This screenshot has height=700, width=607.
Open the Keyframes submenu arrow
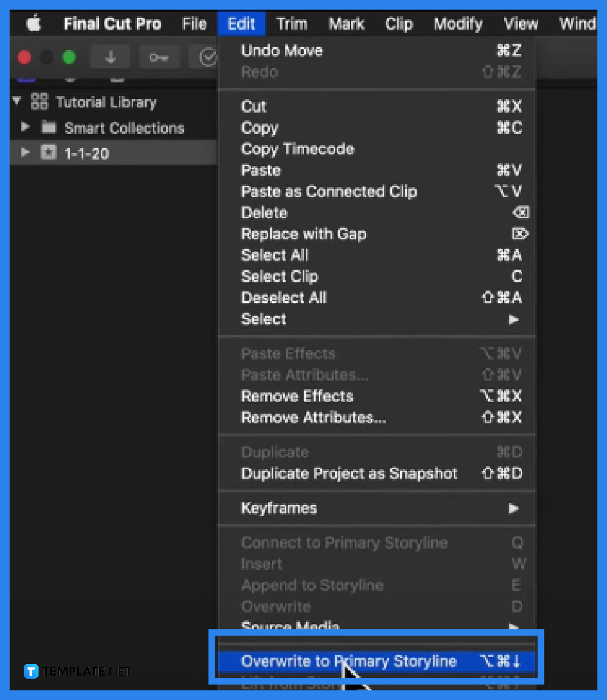(x=513, y=508)
